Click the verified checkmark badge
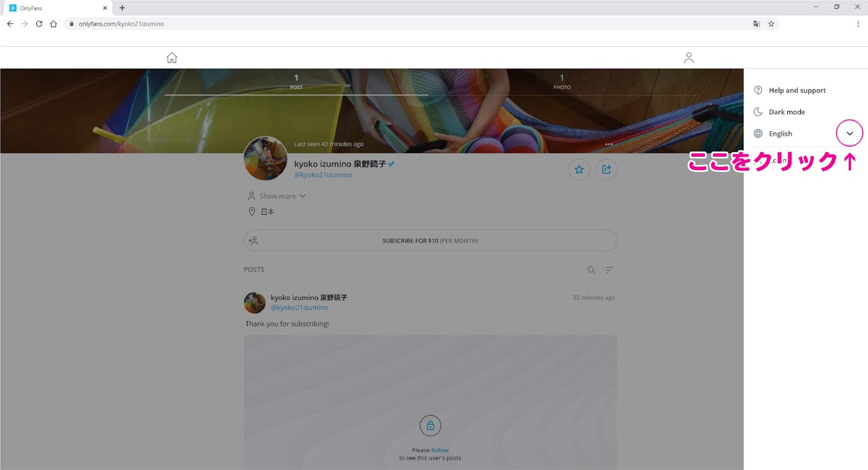 (391, 164)
